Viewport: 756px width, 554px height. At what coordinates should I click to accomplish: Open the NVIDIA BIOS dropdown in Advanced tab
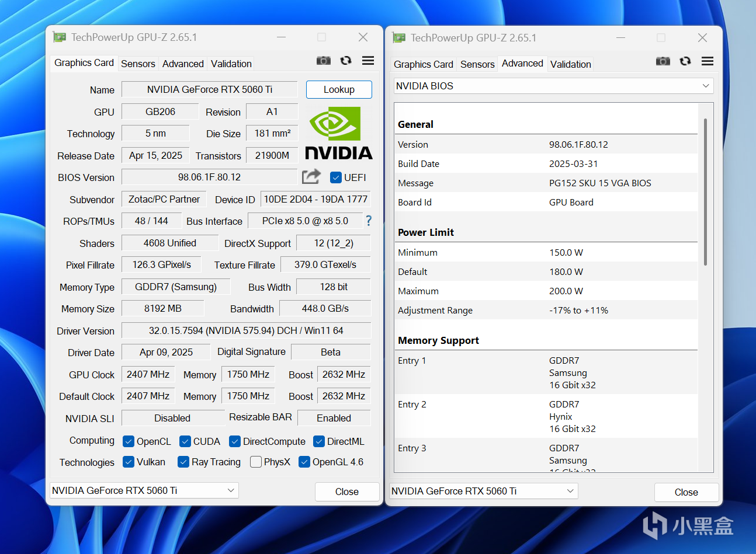[x=554, y=86]
